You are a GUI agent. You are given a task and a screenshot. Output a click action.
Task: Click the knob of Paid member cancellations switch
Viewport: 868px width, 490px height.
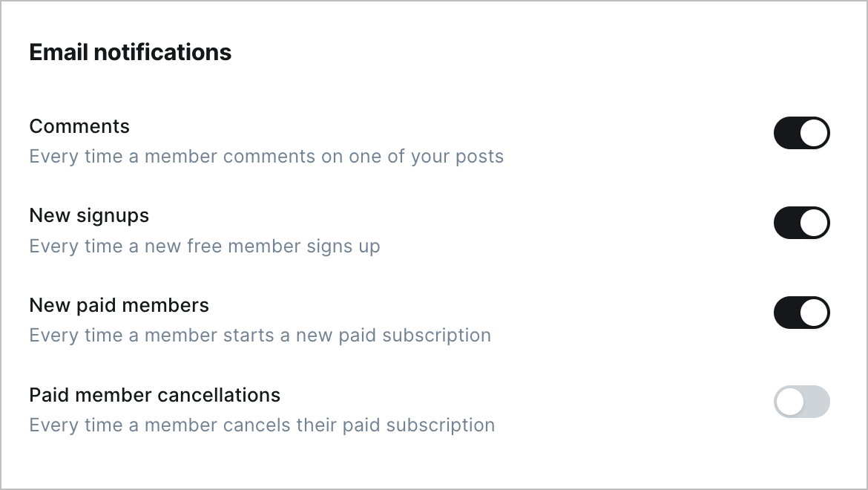[789, 402]
